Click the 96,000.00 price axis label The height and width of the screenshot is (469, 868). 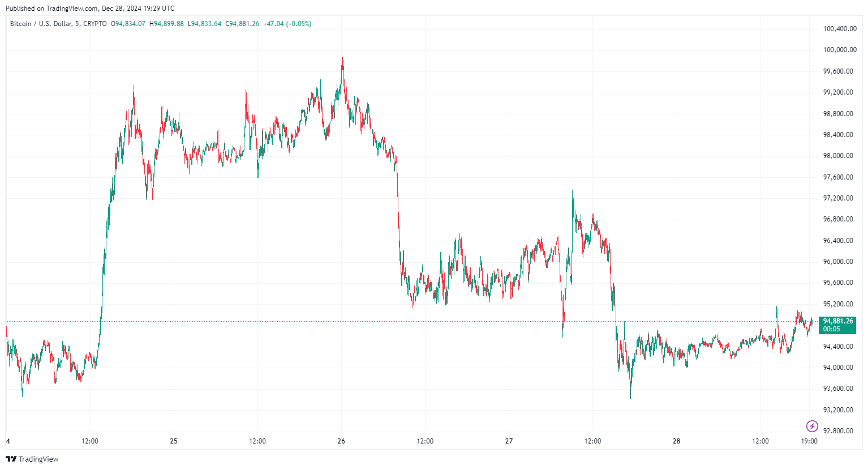click(838, 262)
